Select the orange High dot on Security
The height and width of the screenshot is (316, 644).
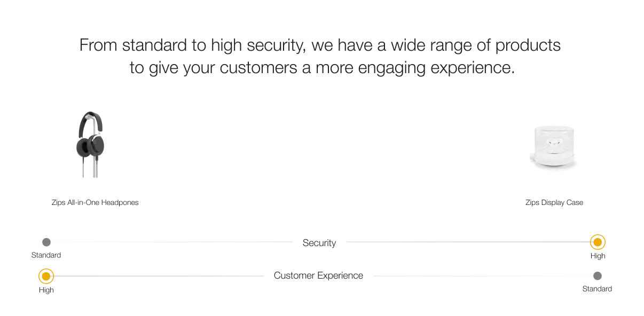[598, 242]
